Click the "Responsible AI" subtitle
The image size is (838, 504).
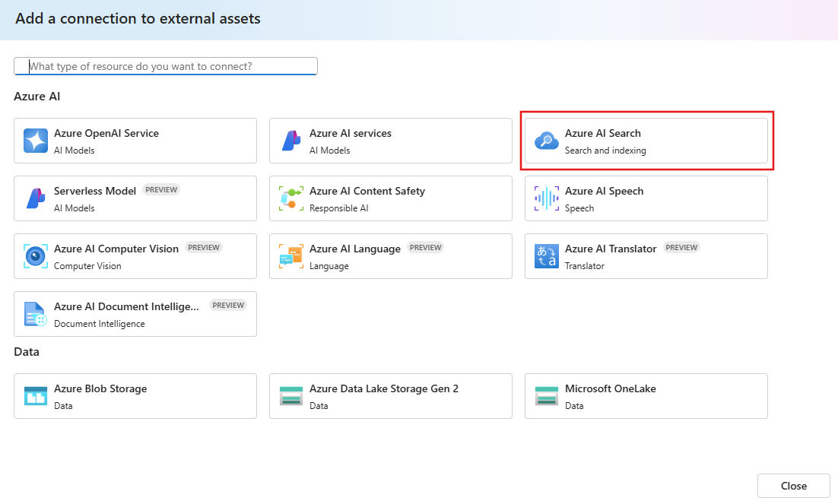click(339, 208)
